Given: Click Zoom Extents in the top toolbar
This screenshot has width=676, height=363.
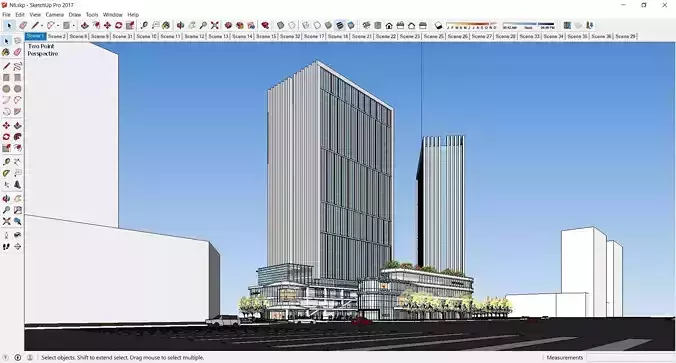Looking at the screenshot, I should coord(215,25).
